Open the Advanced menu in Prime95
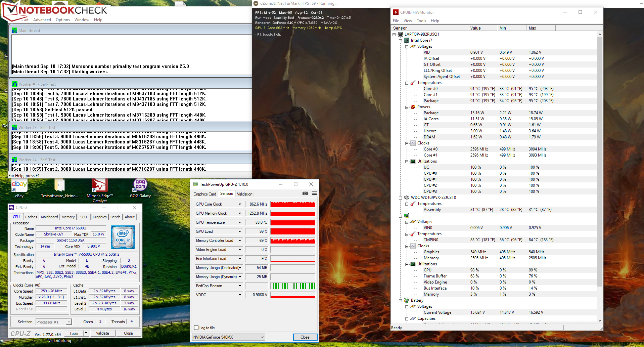Image resolution: width=644 pixels, height=347 pixels. point(42,20)
